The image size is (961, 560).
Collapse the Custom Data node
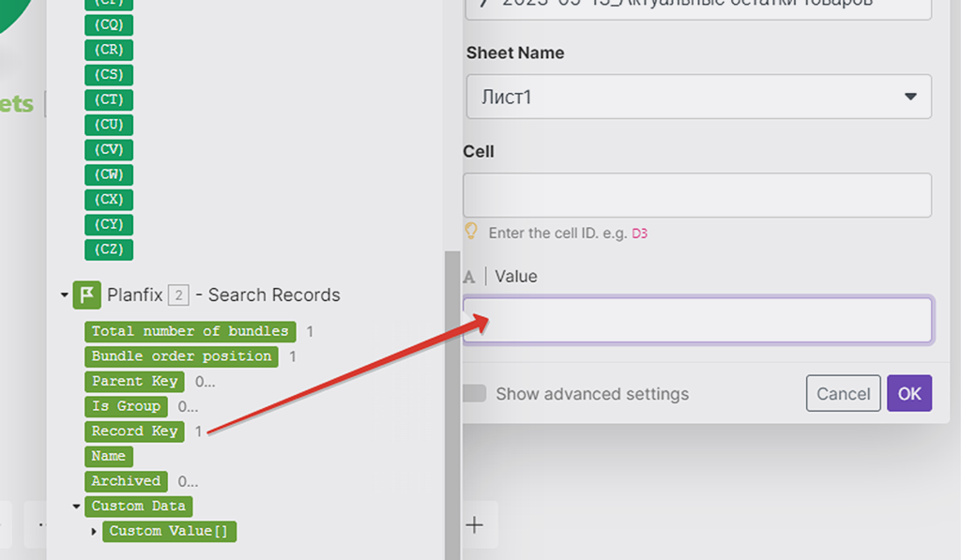coord(77,507)
